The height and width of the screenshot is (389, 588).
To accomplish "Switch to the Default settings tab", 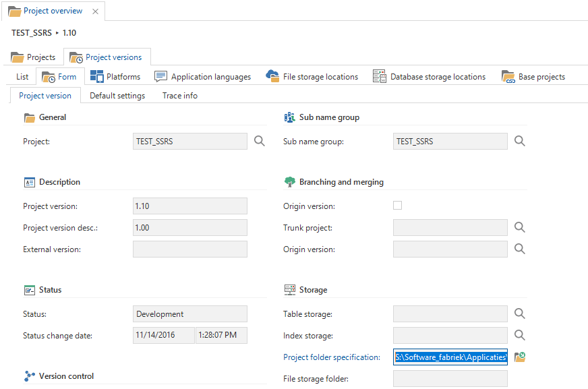I will pyautogui.click(x=117, y=95).
